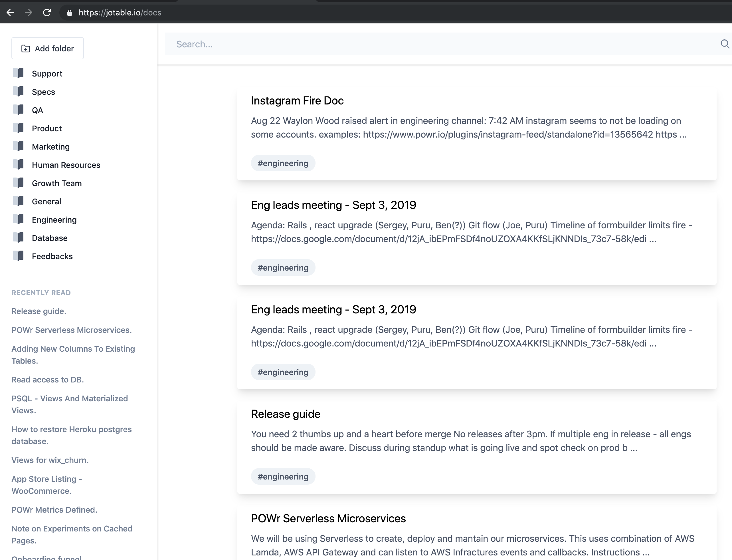This screenshot has height=560, width=732.
Task: Open 'Views for wix_churn.' from recently read
Action: pos(50,460)
